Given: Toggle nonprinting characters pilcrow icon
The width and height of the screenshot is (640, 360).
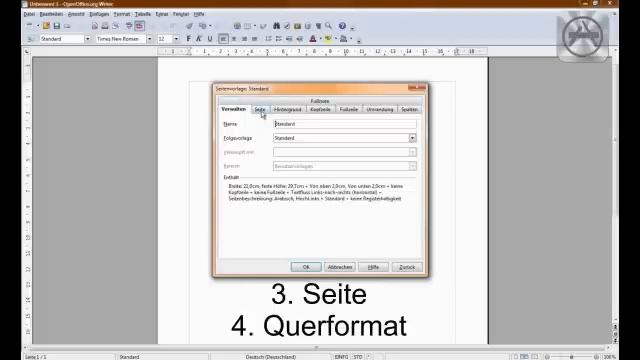Looking at the screenshot, I should point(318,26).
